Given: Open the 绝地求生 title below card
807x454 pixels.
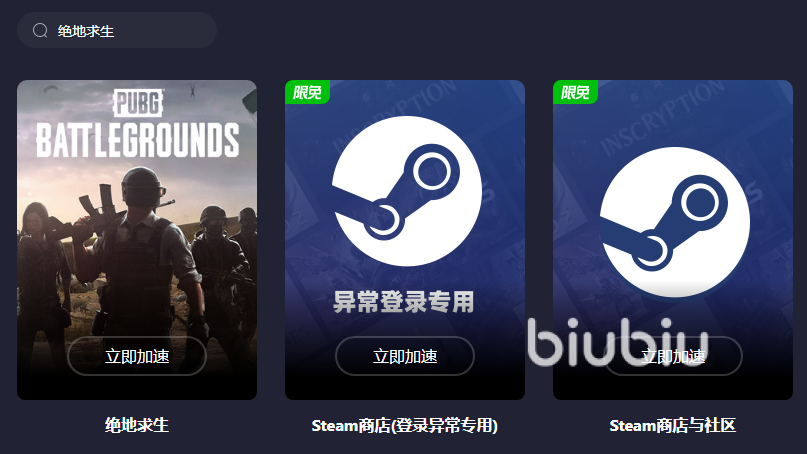Looking at the screenshot, I should click(x=137, y=425).
